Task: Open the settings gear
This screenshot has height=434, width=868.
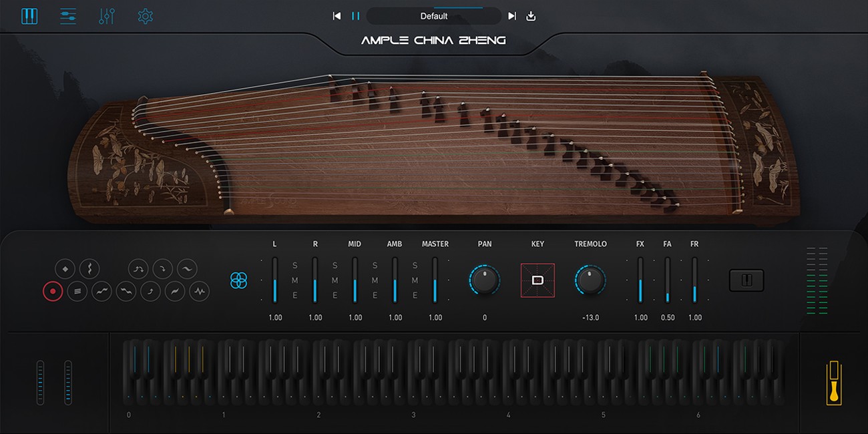Action: 146,16
